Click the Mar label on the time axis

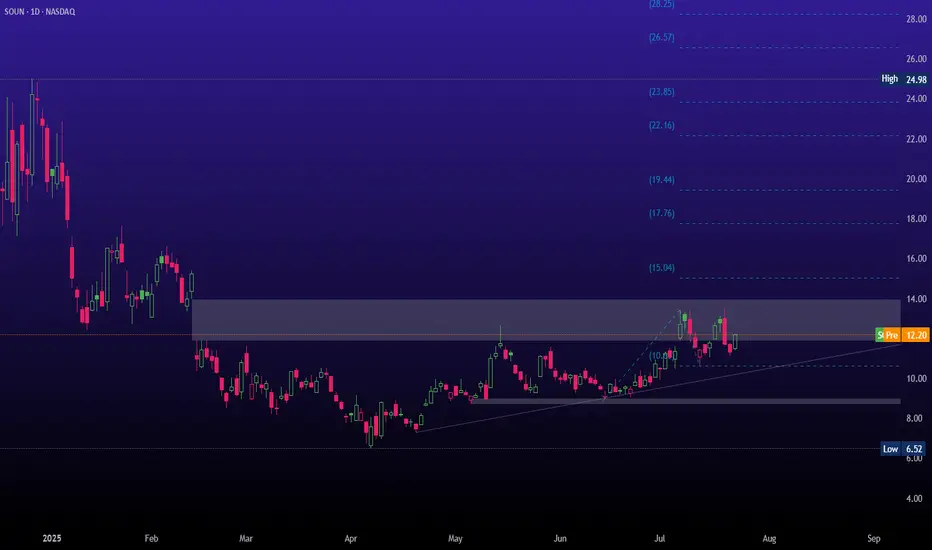pos(245,539)
